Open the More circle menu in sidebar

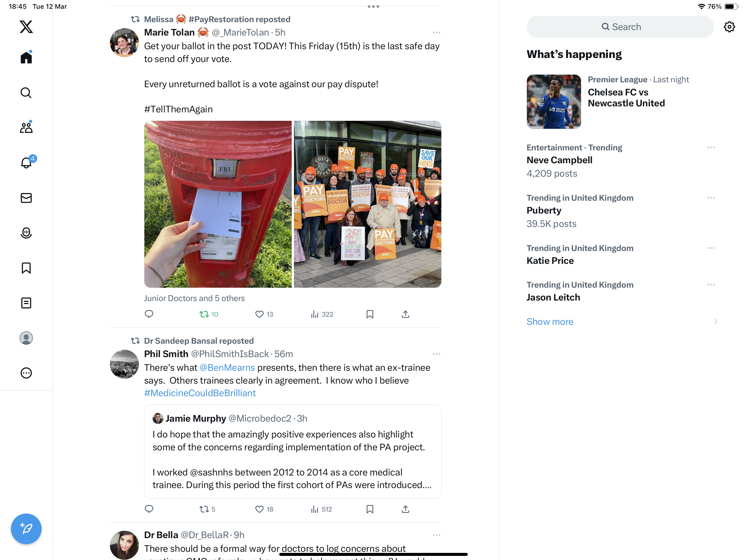(26, 373)
